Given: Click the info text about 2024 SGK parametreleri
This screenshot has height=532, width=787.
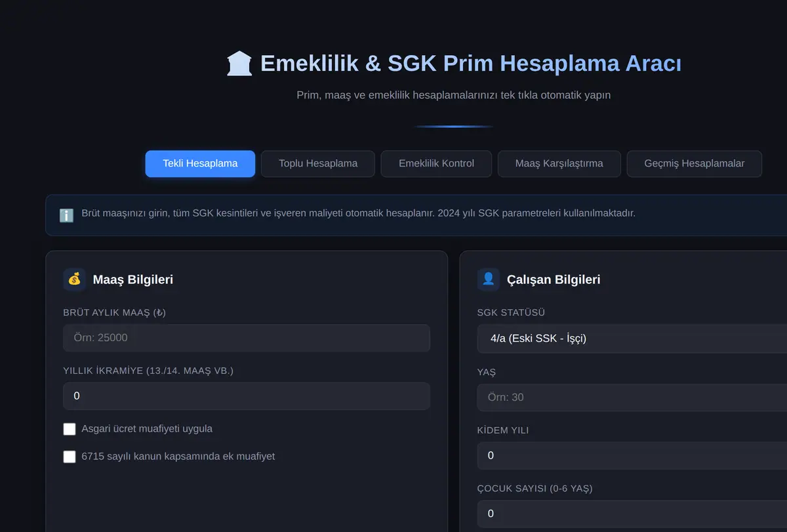Looking at the screenshot, I should 358,213.
